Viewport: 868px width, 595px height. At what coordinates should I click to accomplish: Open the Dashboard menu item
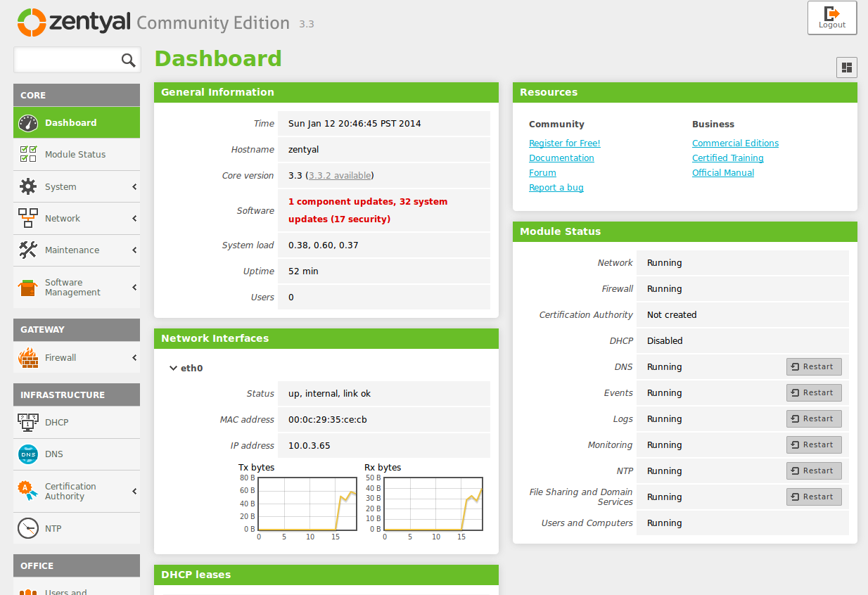point(77,122)
